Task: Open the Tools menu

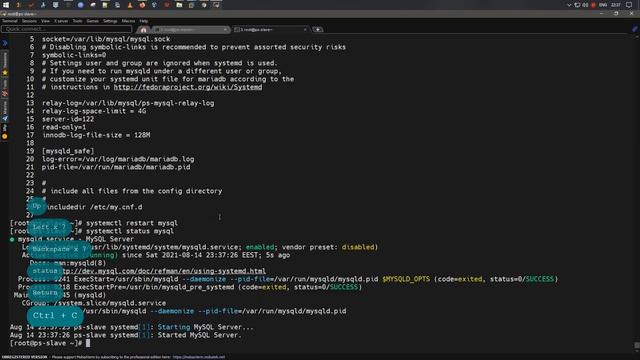Action: (x=77, y=21)
